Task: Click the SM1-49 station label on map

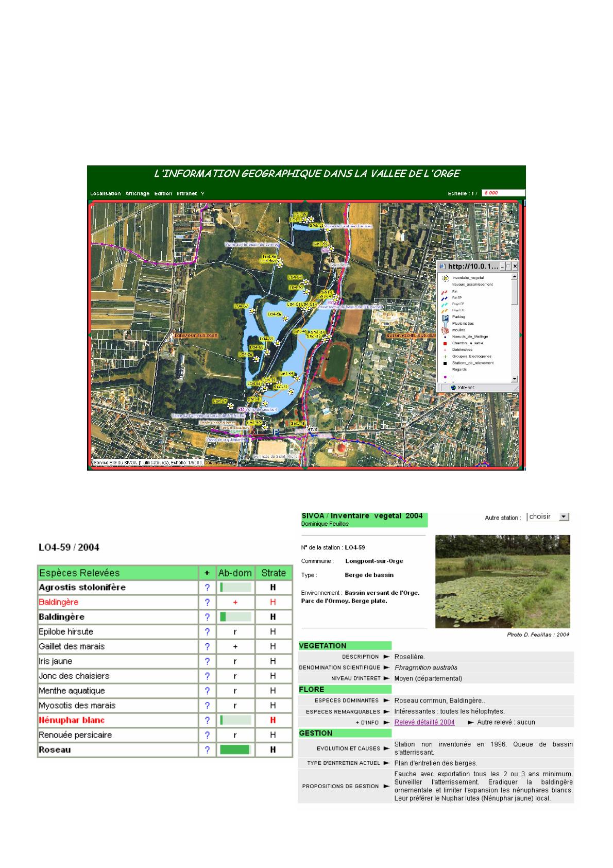Action: point(298,423)
